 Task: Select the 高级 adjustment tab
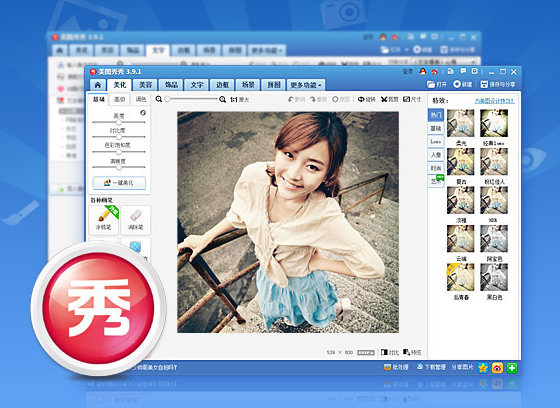tap(120, 99)
